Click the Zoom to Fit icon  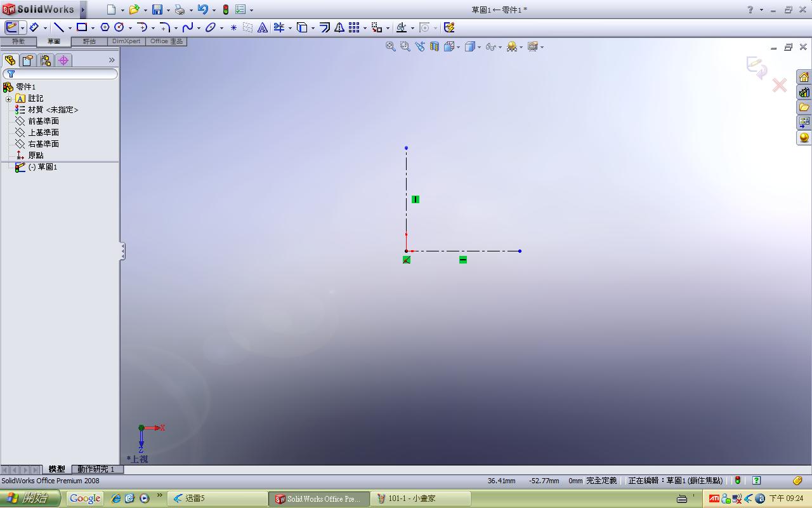(x=391, y=46)
